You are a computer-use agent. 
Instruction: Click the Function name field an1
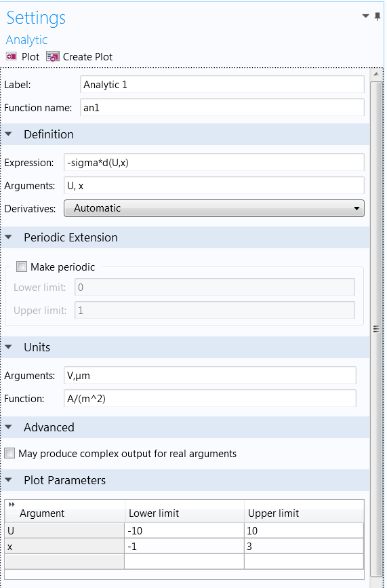(222, 108)
